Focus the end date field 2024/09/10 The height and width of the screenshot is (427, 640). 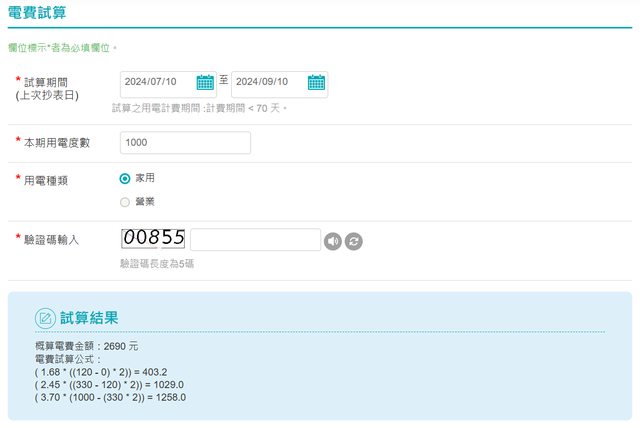pos(267,83)
